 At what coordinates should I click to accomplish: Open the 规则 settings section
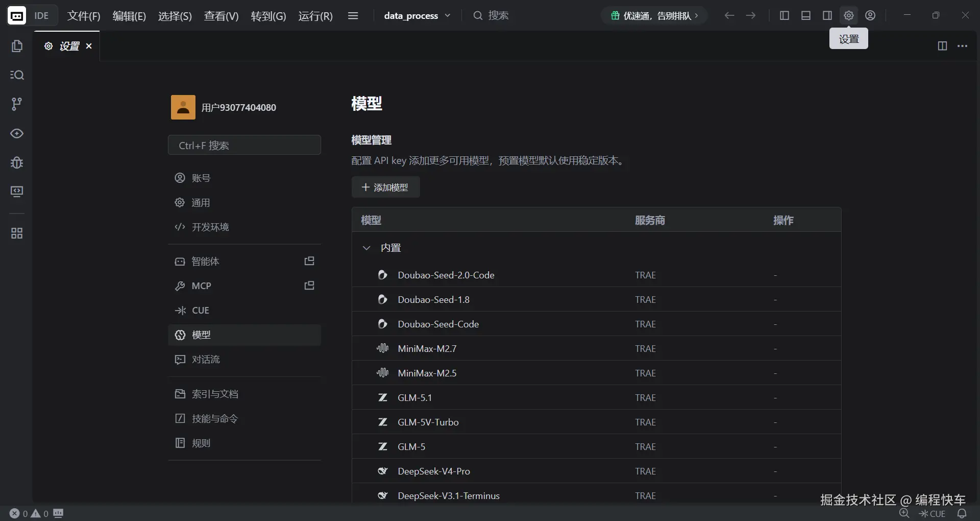pyautogui.click(x=244, y=443)
